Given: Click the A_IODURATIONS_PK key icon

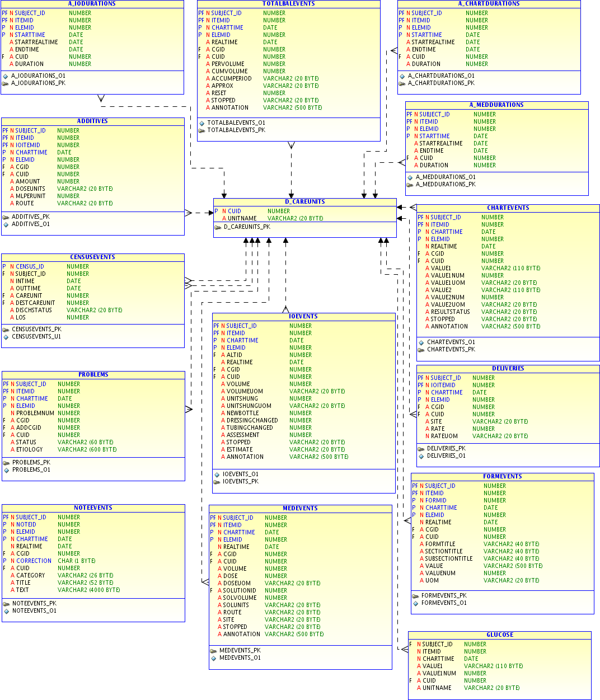Looking at the screenshot, I should [6, 83].
